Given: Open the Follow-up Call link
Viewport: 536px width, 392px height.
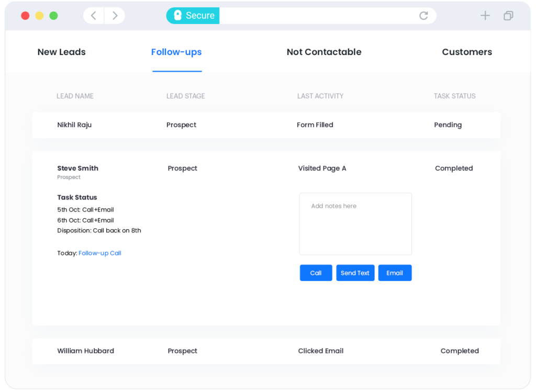Looking at the screenshot, I should (x=100, y=253).
